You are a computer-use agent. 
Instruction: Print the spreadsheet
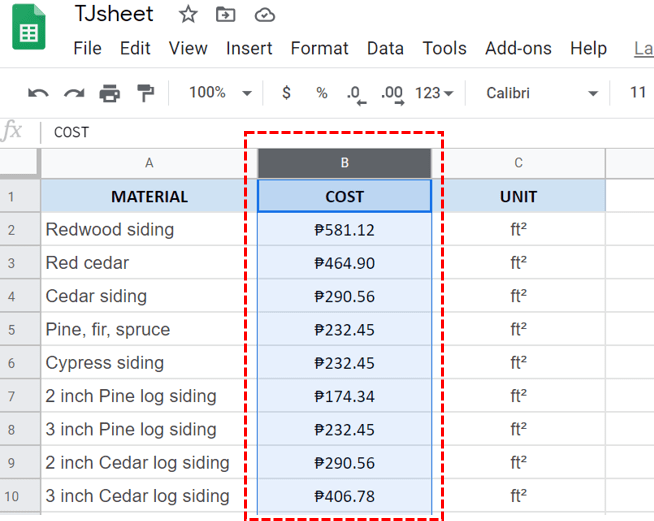pyautogui.click(x=109, y=93)
